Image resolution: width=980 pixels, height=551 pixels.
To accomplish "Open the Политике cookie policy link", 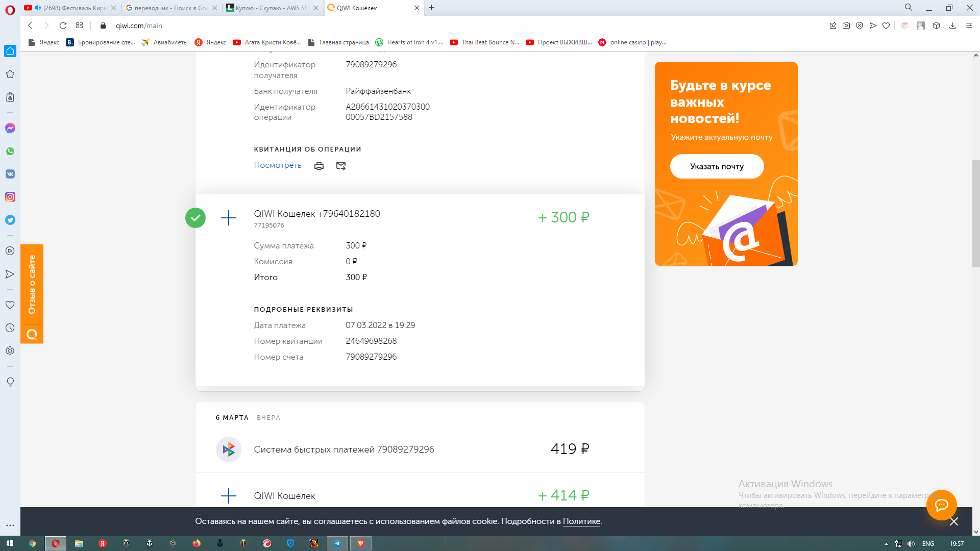I will point(581,521).
